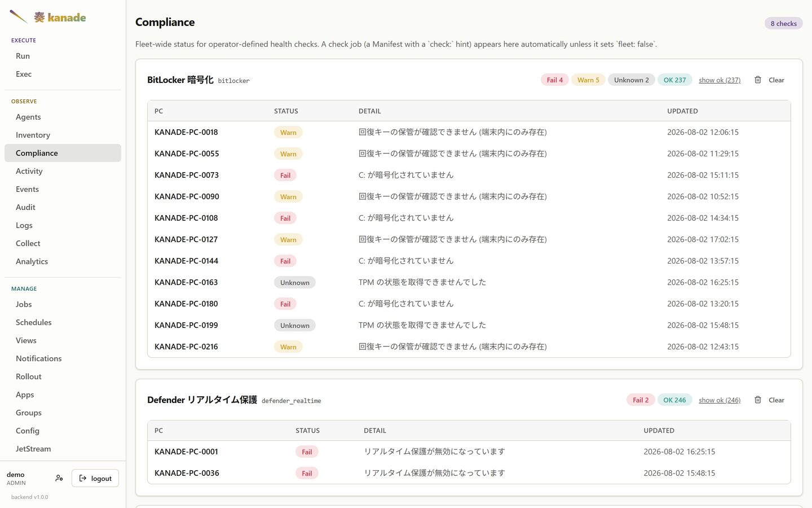
Task: Open Views in sidebar
Action: click(63, 340)
